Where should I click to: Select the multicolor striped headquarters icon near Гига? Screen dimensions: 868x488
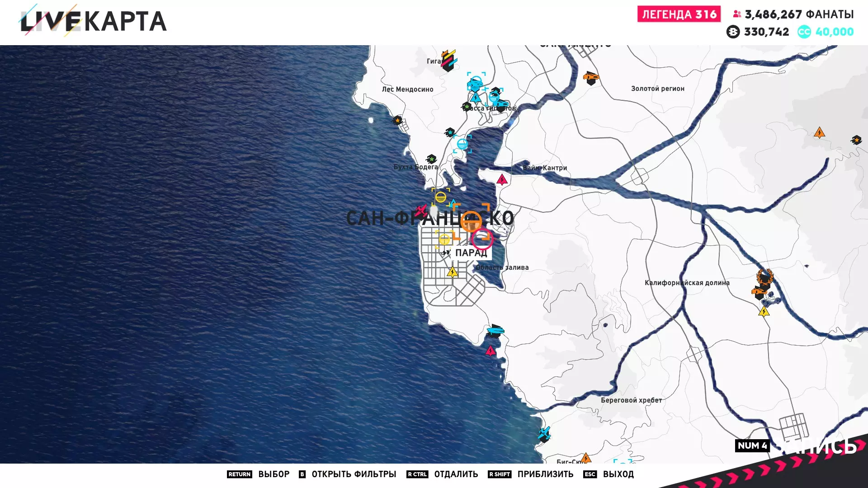click(x=448, y=60)
